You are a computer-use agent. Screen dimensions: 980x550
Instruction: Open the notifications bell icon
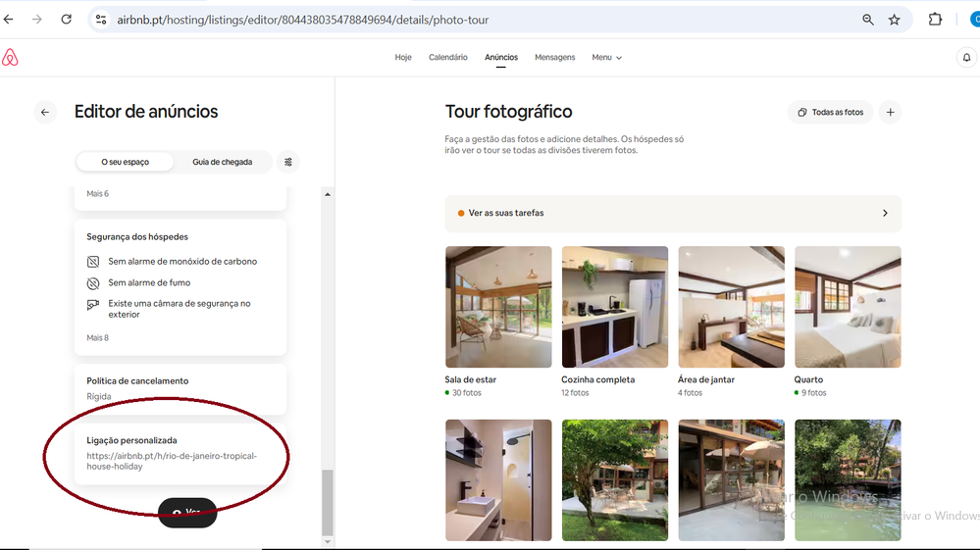coord(966,58)
